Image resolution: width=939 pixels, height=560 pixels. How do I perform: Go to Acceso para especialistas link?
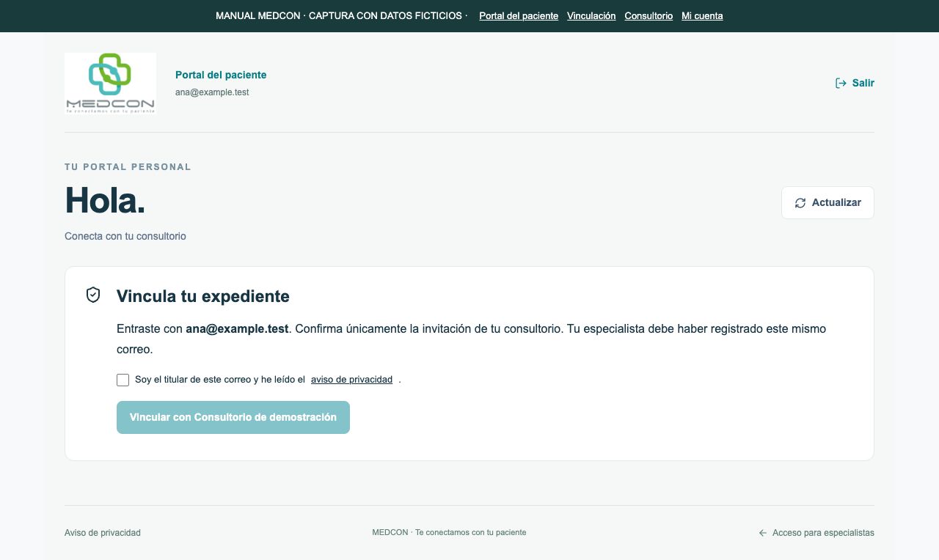[816, 533]
